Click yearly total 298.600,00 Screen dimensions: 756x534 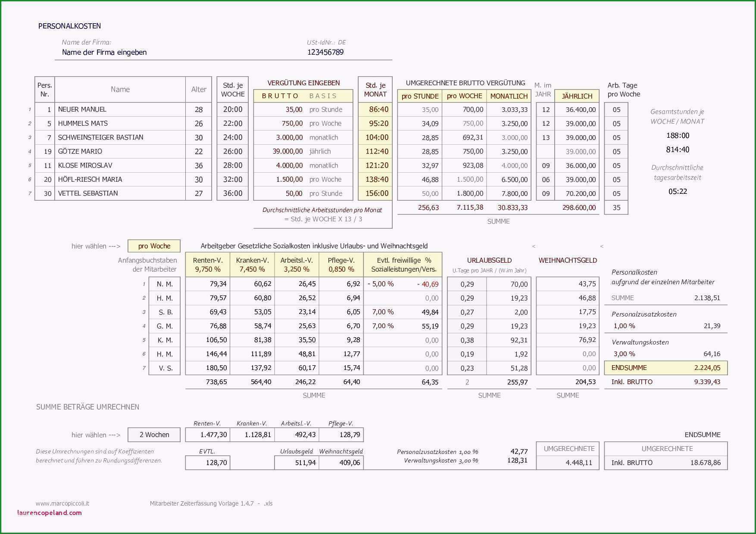(579, 208)
